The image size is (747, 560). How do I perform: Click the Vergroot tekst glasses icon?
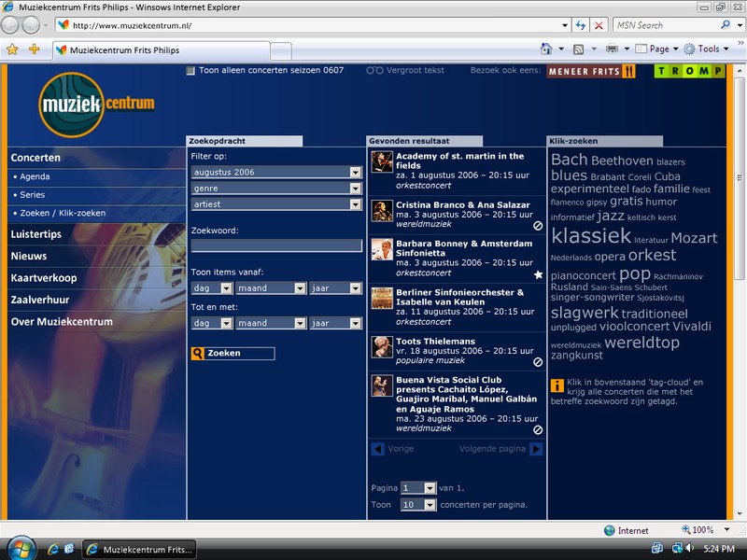click(x=374, y=71)
